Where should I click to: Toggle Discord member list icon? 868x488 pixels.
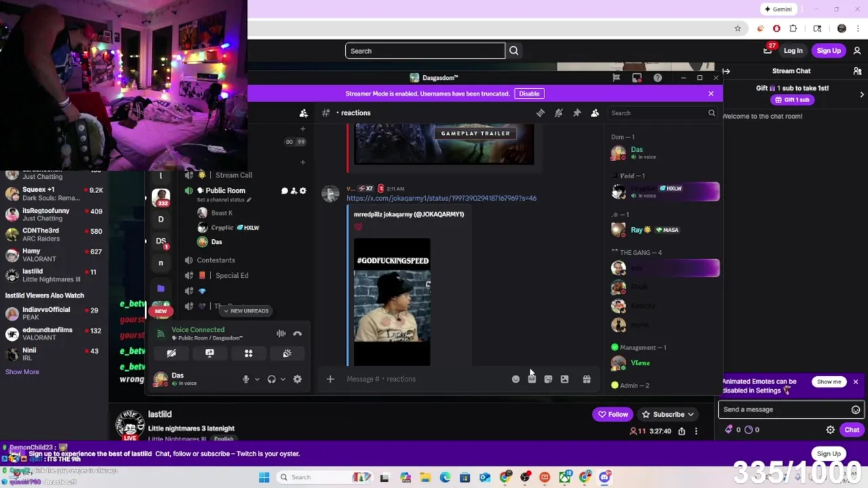(595, 113)
